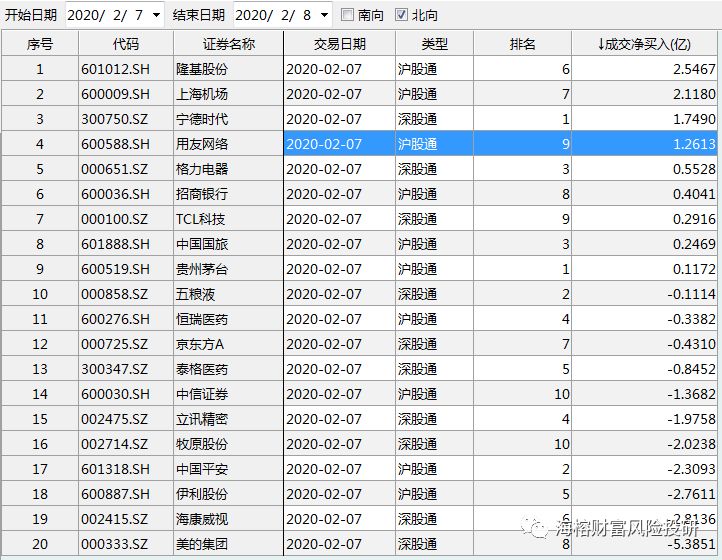Click the highlighted net buy value 1.2613

coord(644,144)
